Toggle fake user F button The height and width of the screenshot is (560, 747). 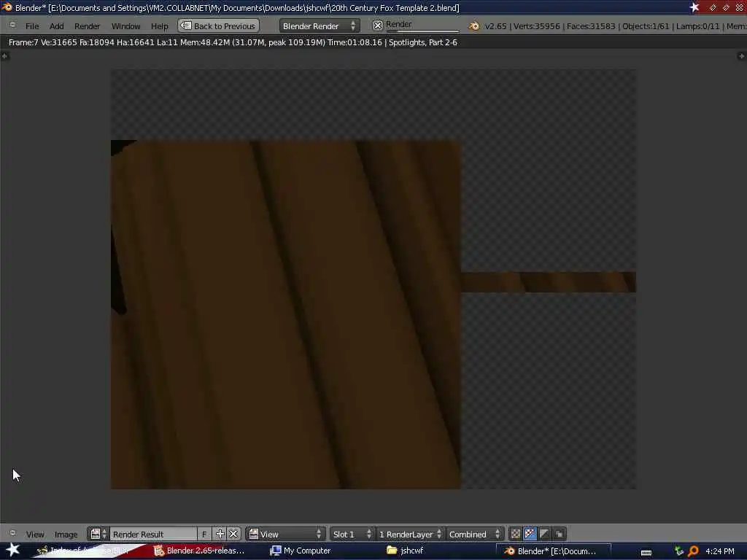click(204, 534)
